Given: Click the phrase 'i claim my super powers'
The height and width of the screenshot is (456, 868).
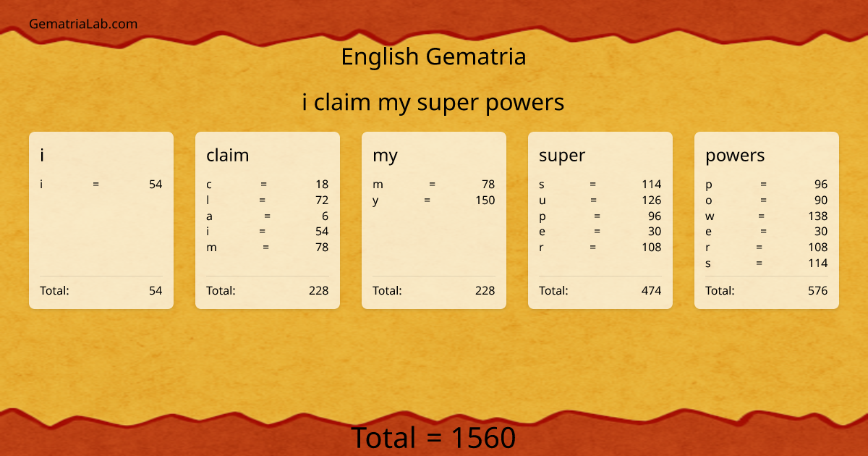Looking at the screenshot, I should (433, 103).
